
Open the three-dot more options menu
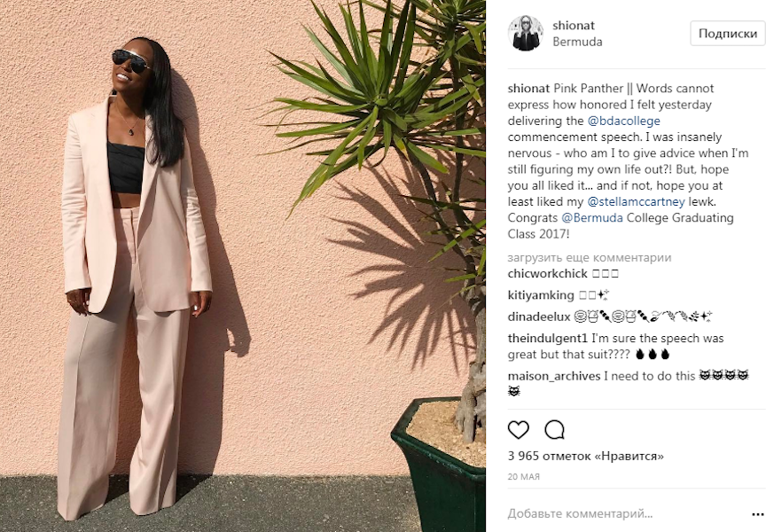point(758,514)
